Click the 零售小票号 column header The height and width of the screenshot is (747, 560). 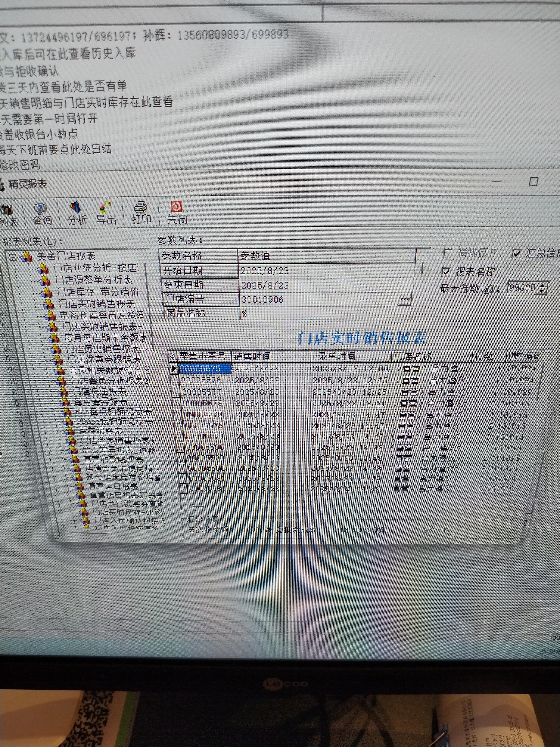click(x=202, y=356)
